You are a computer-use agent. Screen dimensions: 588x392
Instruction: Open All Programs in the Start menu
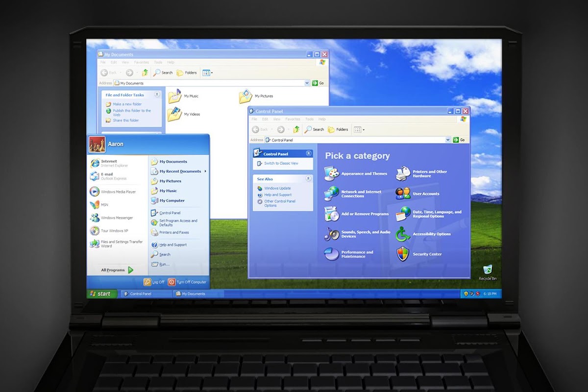pos(117,270)
